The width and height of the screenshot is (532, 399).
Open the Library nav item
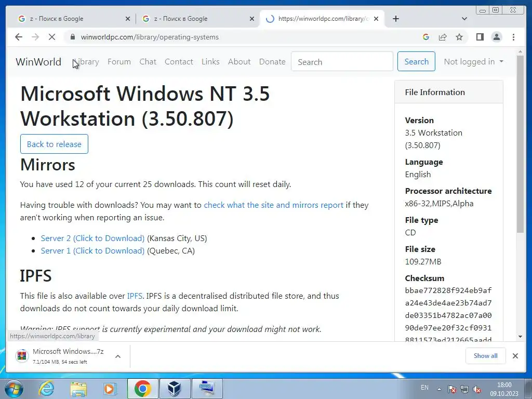coord(86,62)
